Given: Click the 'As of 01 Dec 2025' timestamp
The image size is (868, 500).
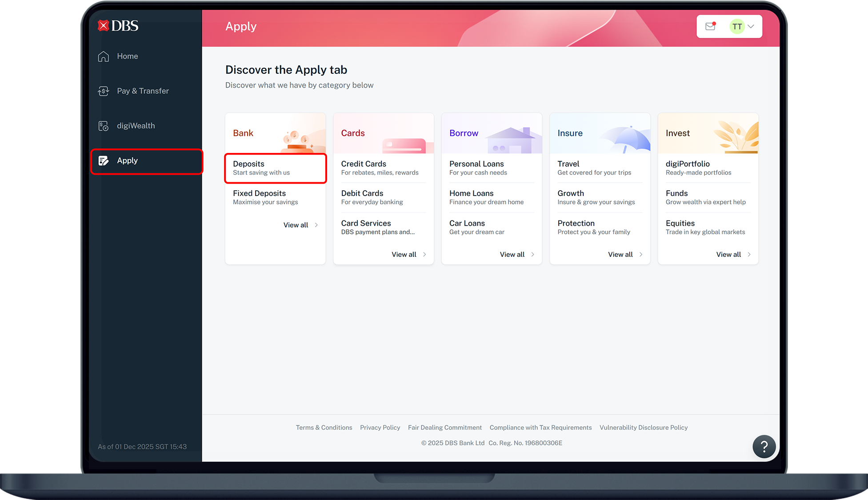Looking at the screenshot, I should [x=142, y=447].
